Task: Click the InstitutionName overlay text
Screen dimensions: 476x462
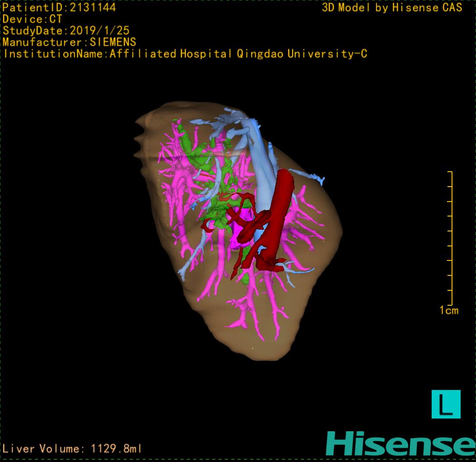Action: tap(185, 54)
